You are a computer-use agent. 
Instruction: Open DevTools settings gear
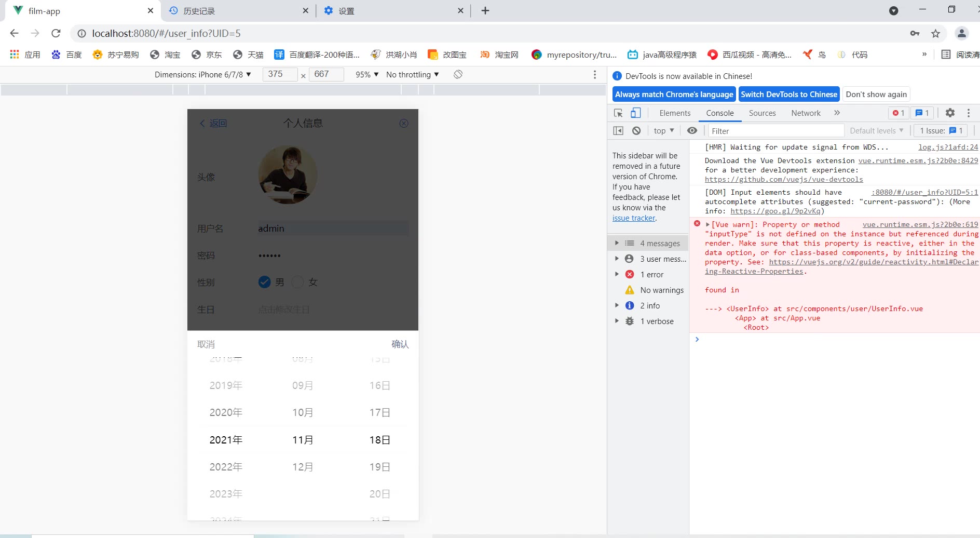[x=950, y=113]
